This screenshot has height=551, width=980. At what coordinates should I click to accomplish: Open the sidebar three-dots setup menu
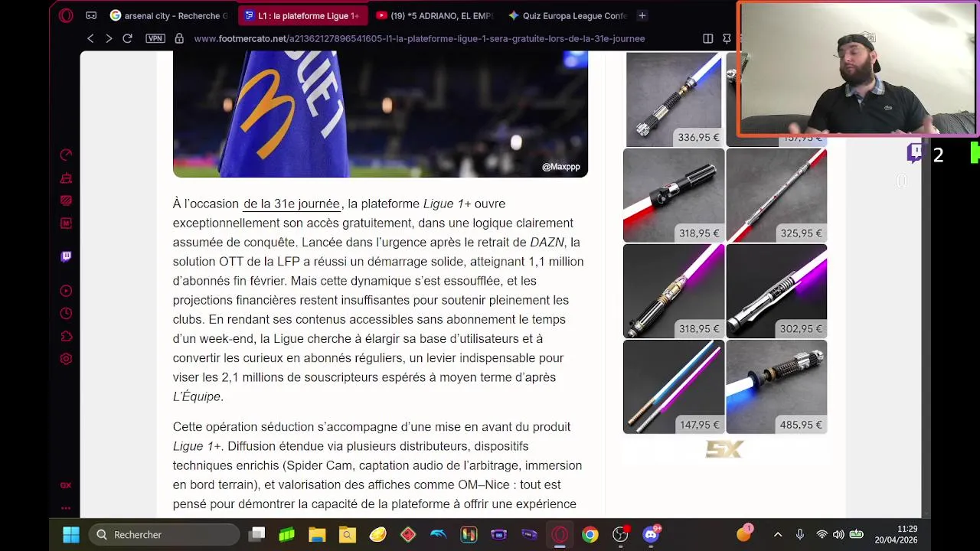coord(66,507)
